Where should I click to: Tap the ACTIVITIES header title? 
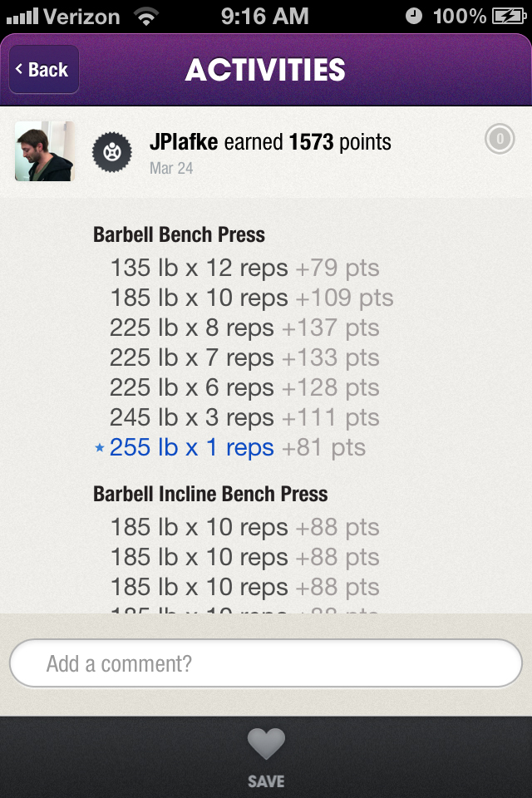coord(265,70)
